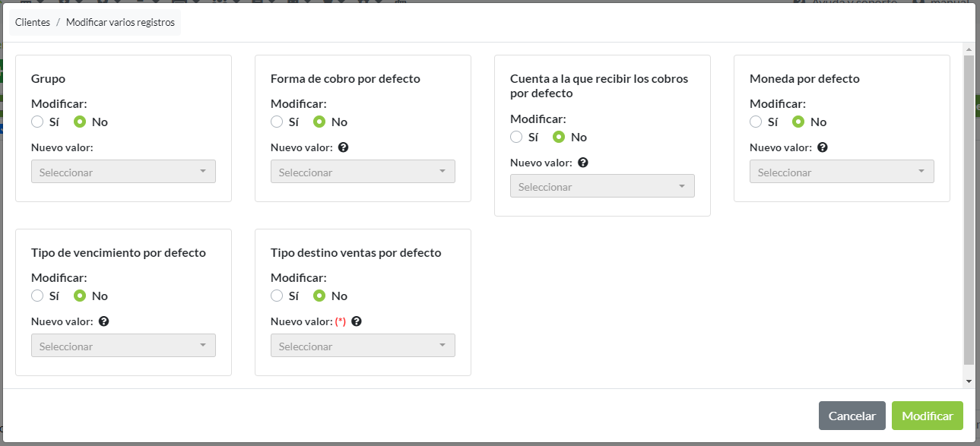Click help icon for Tipo destino ventas

356,321
